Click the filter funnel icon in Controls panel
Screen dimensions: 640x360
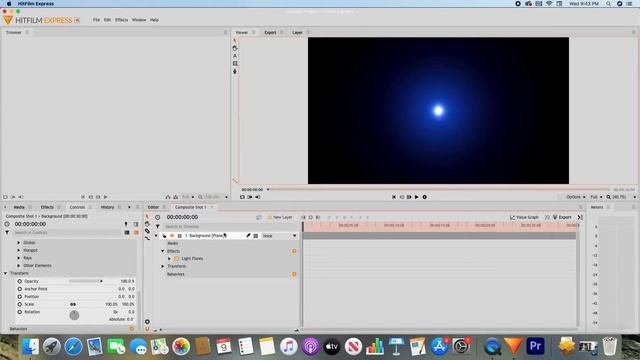click(x=7, y=233)
